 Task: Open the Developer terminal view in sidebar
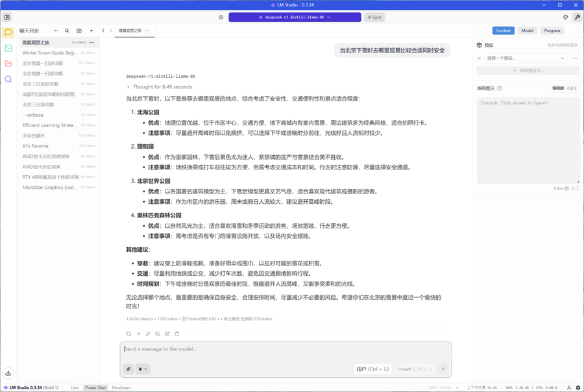coord(8,48)
